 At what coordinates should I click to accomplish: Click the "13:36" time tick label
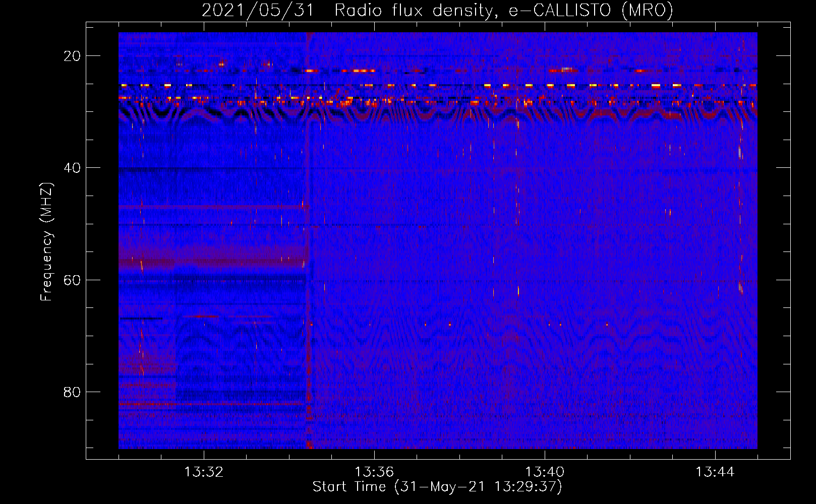[374, 472]
